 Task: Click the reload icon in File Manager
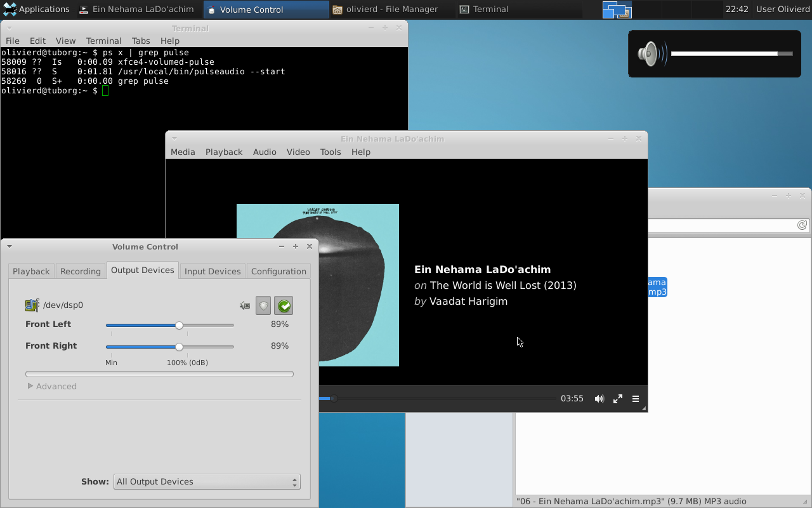click(802, 225)
